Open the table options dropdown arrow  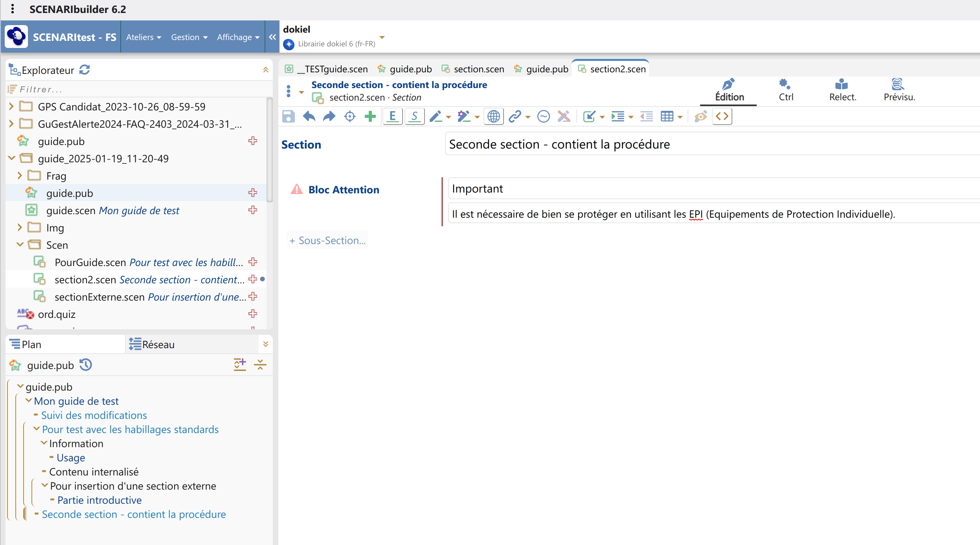[x=680, y=117]
